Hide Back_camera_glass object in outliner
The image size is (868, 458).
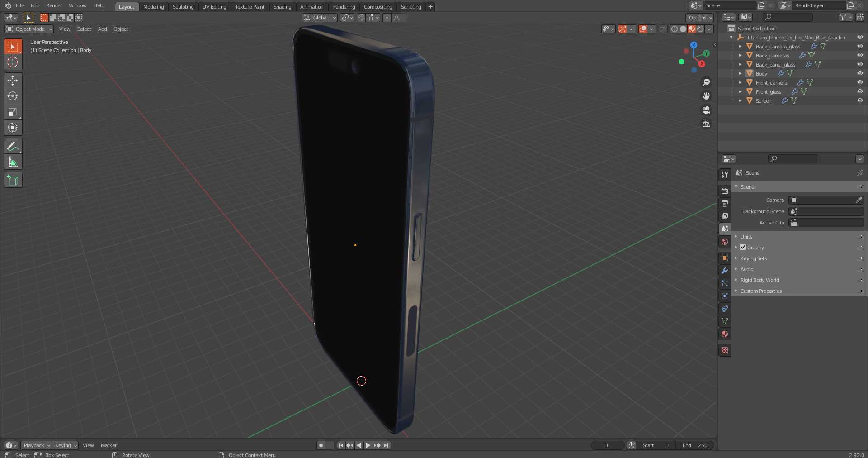860,46
